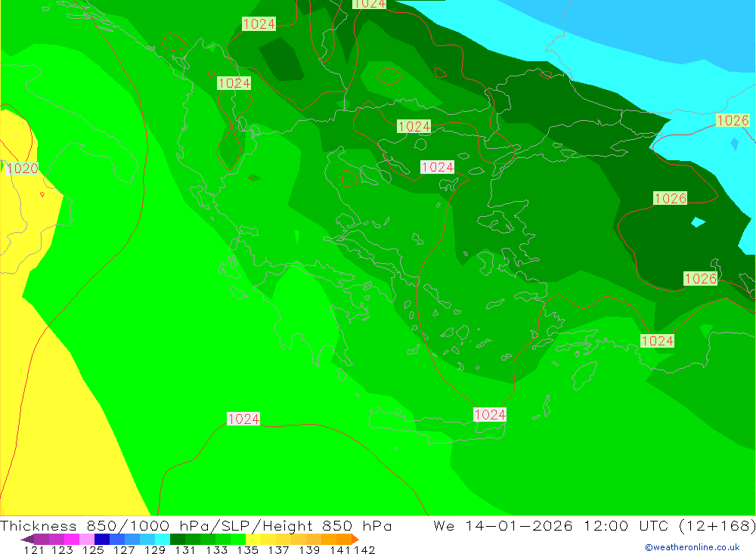
Task: Click legend value "135"
Action: click(x=247, y=549)
